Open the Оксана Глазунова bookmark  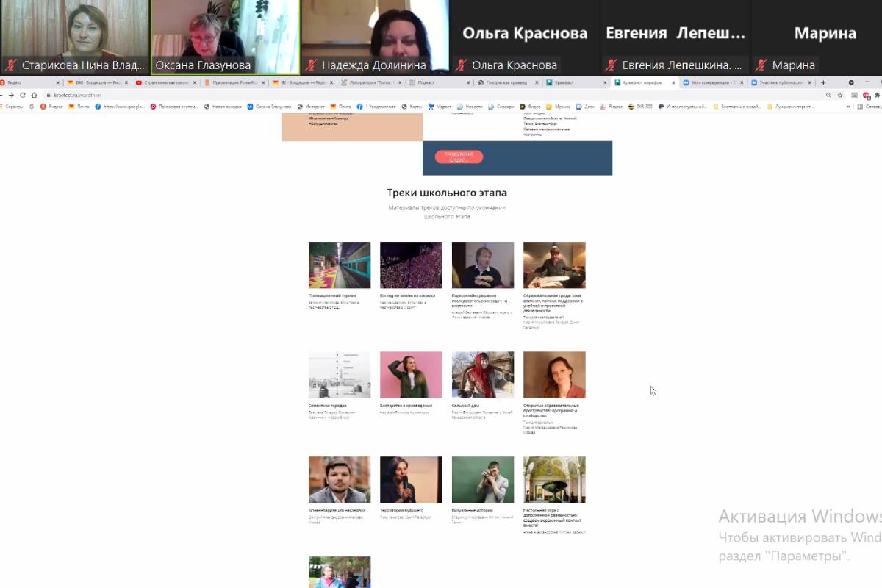pos(270,107)
